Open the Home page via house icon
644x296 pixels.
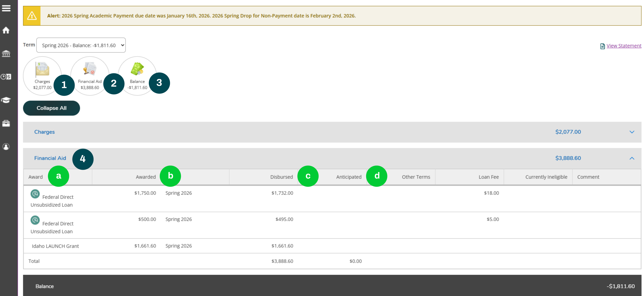tap(6, 30)
